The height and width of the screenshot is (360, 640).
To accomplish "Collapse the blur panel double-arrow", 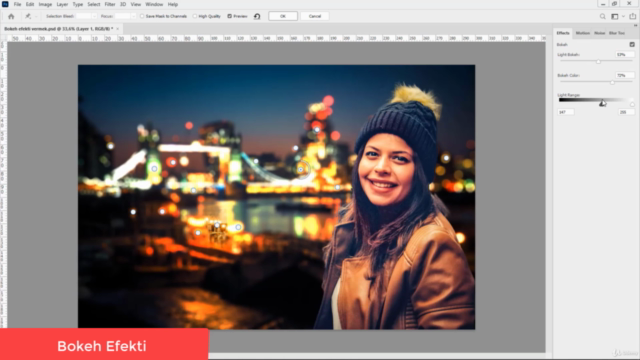I will [x=635, y=25].
